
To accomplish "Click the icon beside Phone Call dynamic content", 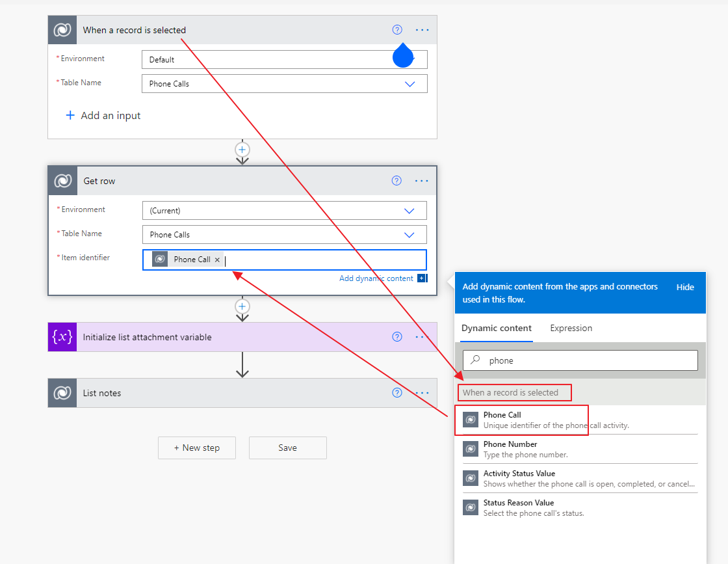I will click(x=471, y=420).
